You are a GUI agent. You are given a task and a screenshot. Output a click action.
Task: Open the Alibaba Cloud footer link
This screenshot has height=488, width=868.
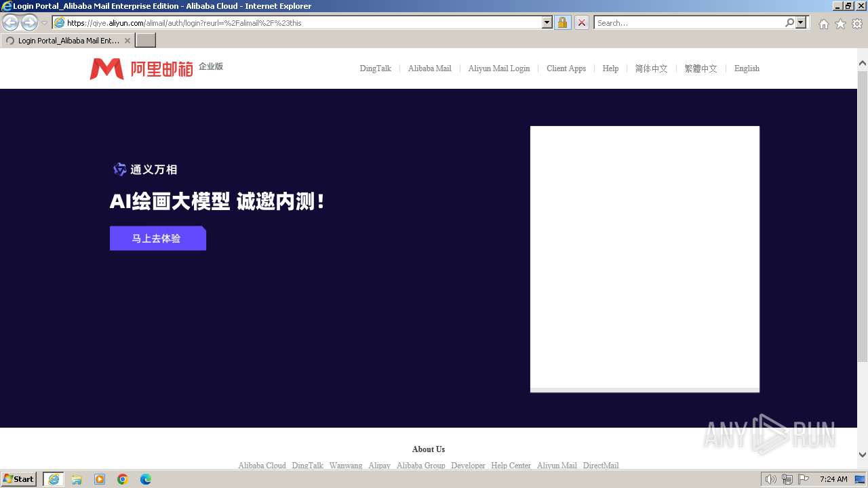(262, 466)
